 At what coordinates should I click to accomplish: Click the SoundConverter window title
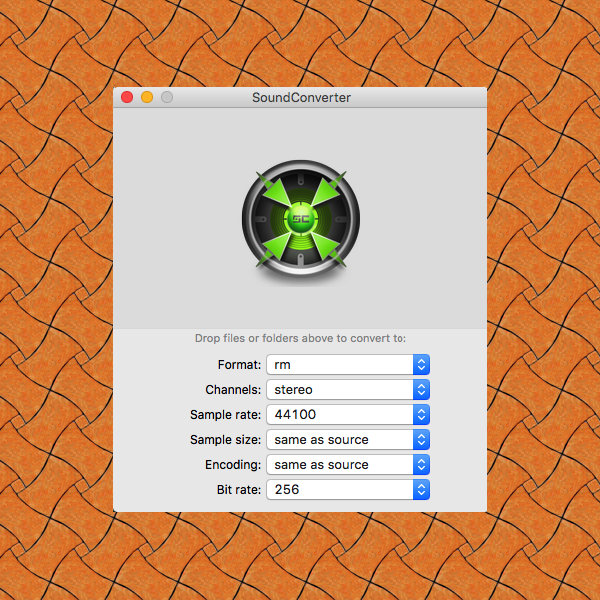(301, 98)
